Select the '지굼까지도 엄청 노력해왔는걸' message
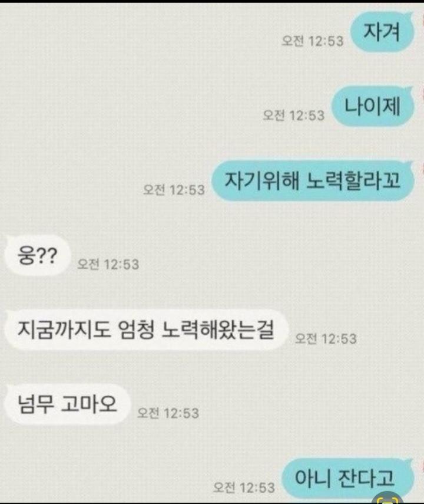This screenshot has width=424, height=504. (x=145, y=330)
